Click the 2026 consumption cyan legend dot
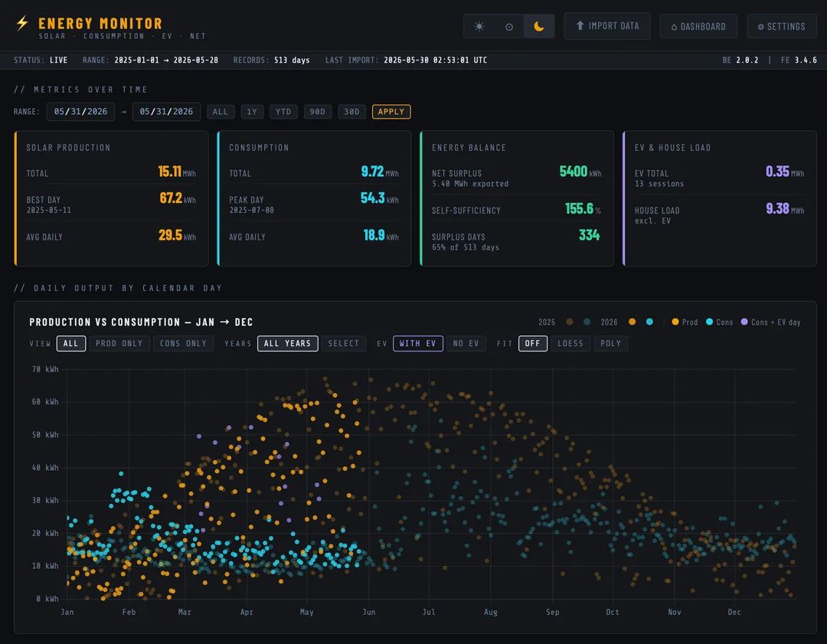The width and height of the screenshot is (827, 644). 649,322
